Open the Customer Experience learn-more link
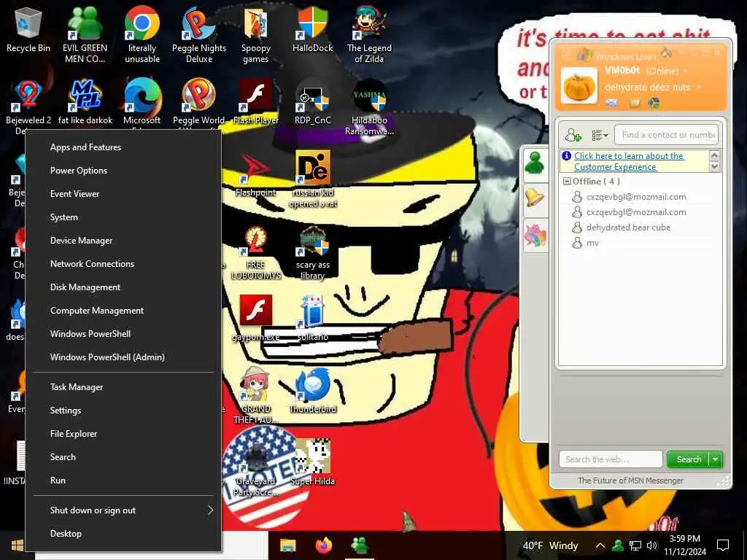Viewport: 747px width, 560px height. (x=629, y=161)
